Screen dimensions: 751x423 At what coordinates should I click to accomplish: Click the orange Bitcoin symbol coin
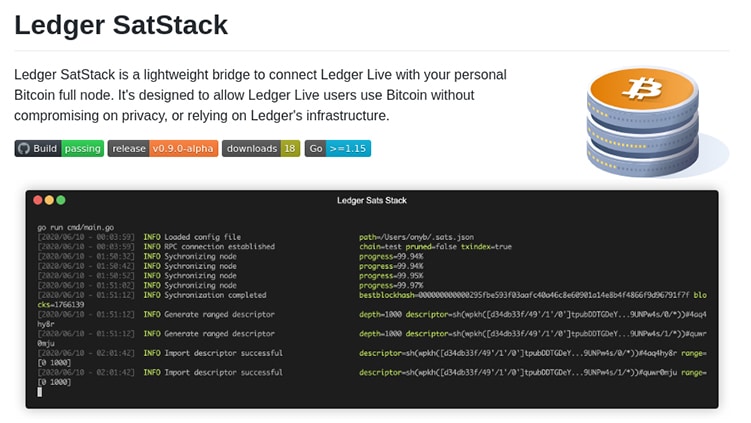tap(640, 90)
